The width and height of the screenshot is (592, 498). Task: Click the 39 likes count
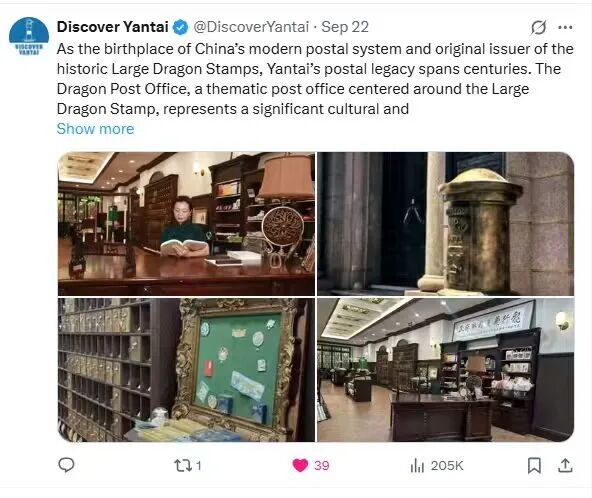[x=322, y=466]
